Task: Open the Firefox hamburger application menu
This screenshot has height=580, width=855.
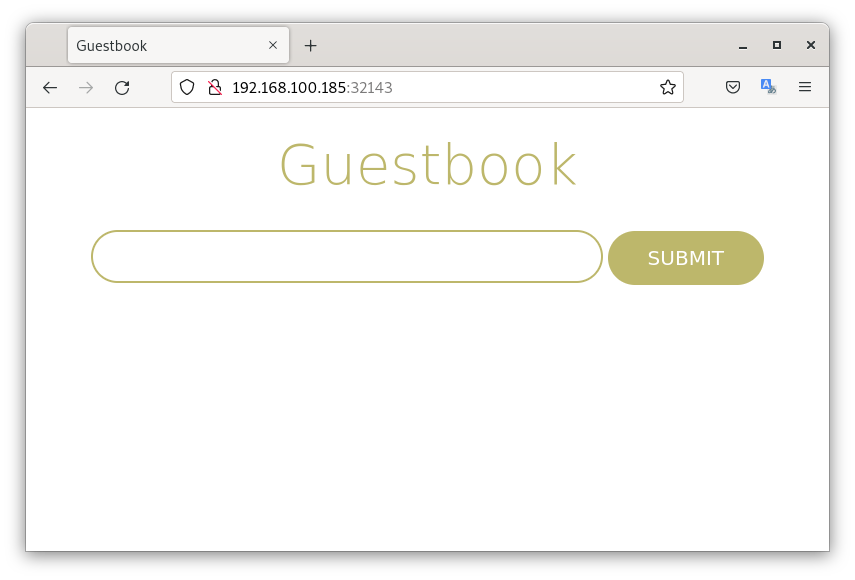Action: click(x=804, y=88)
